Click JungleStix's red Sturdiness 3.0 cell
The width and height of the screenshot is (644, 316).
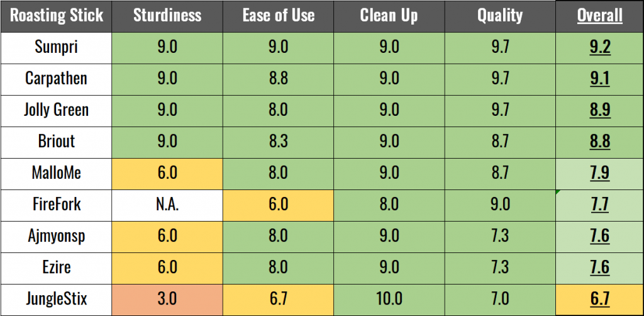coord(167,300)
